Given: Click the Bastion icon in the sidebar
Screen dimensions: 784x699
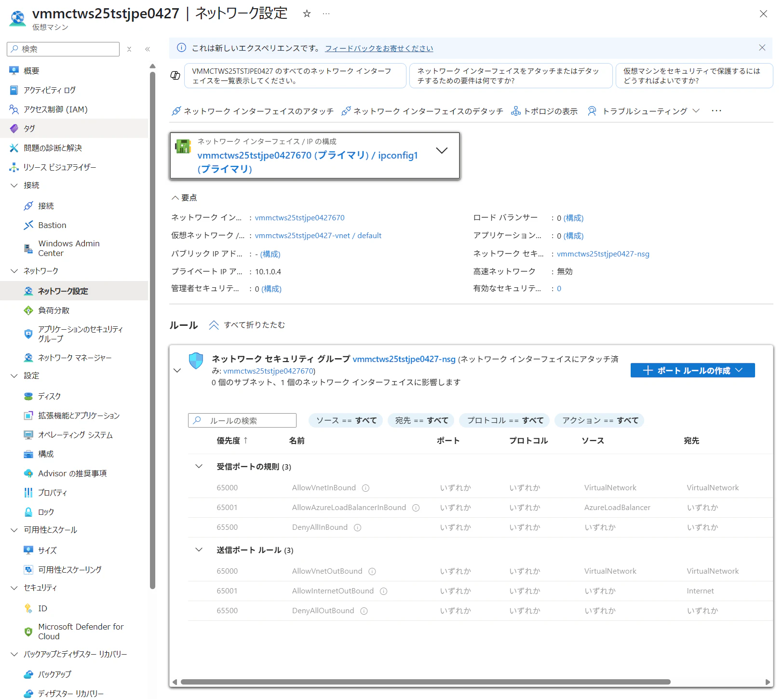Looking at the screenshot, I should coord(28,225).
